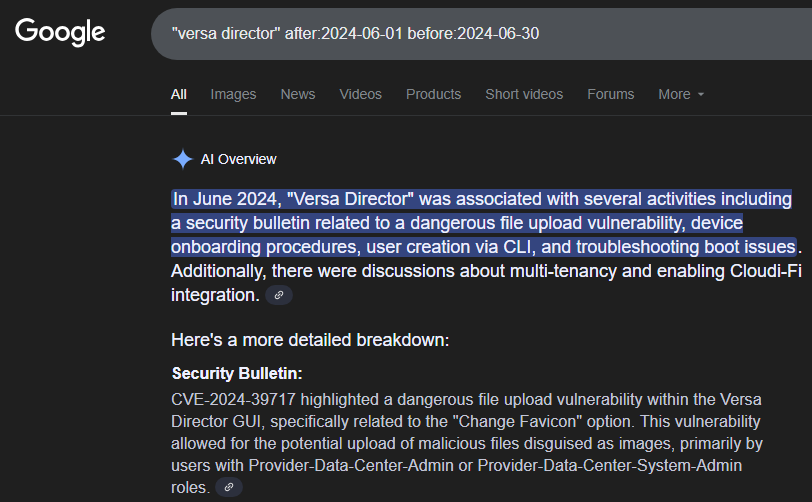The image size is (812, 502).
Task: Click the "Security Bulletin:" heading
Action: [x=237, y=374]
